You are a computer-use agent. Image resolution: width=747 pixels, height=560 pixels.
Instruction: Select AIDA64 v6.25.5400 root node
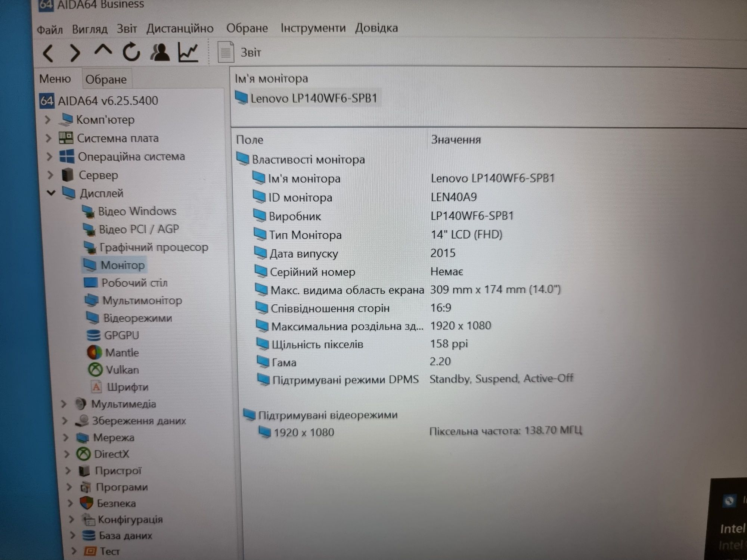[x=99, y=100]
